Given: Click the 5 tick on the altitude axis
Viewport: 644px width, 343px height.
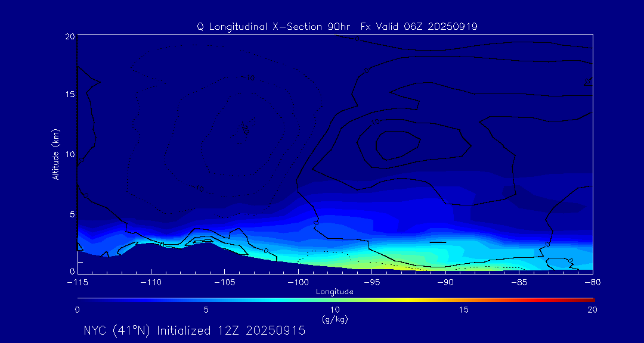Looking at the screenshot, I should (x=72, y=214).
